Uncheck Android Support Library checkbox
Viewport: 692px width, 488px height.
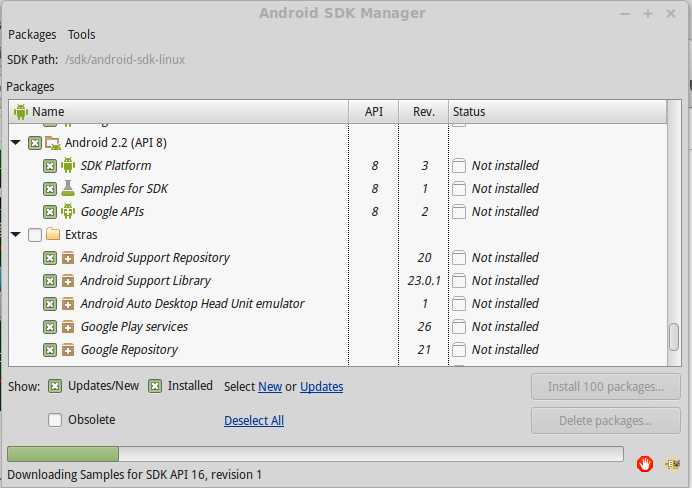coord(50,281)
